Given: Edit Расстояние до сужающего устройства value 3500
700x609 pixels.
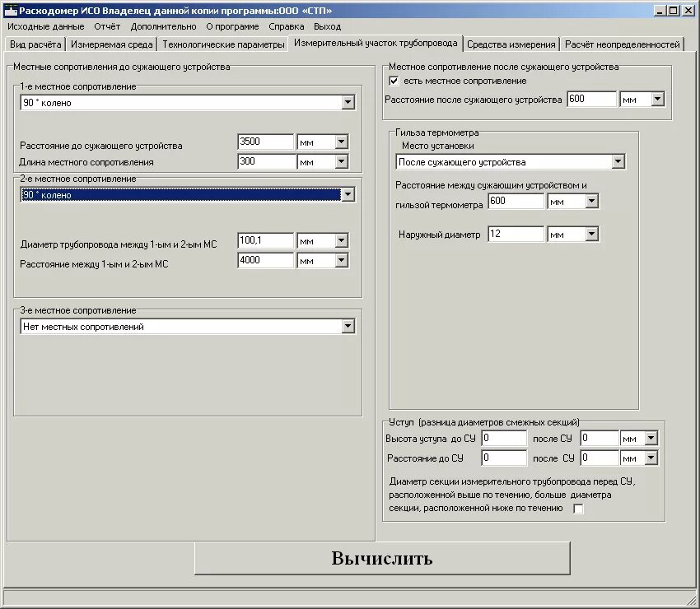Looking at the screenshot, I should pos(266,142).
